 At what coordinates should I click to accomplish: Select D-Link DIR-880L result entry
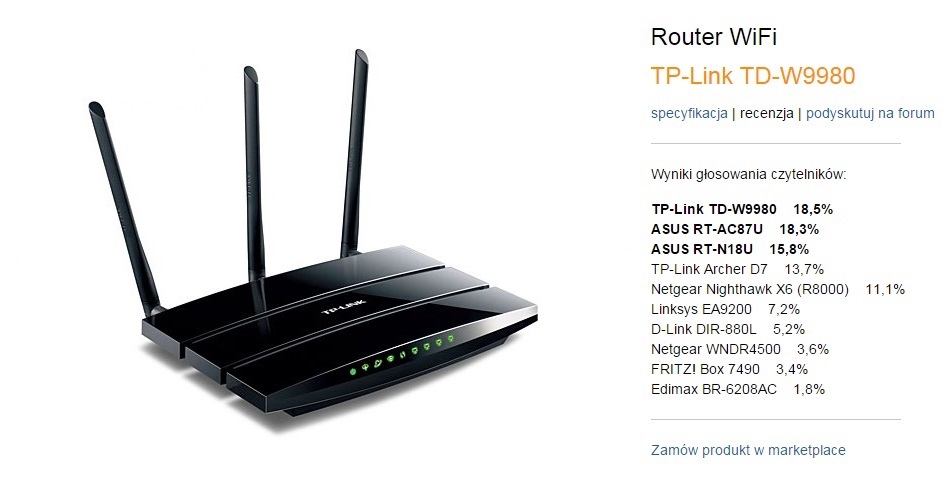pyautogui.click(x=728, y=329)
